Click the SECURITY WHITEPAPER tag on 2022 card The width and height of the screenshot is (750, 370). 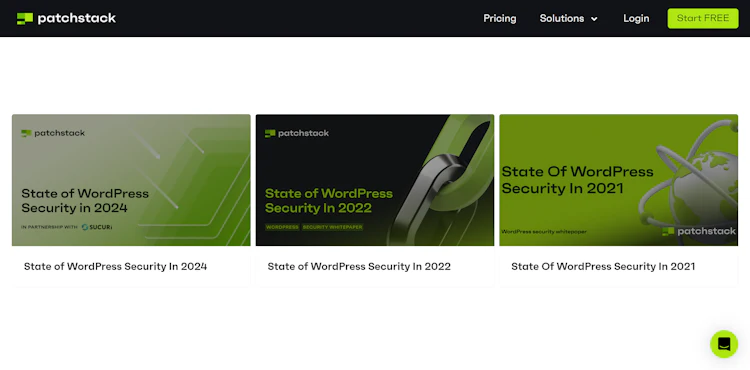[x=332, y=227]
